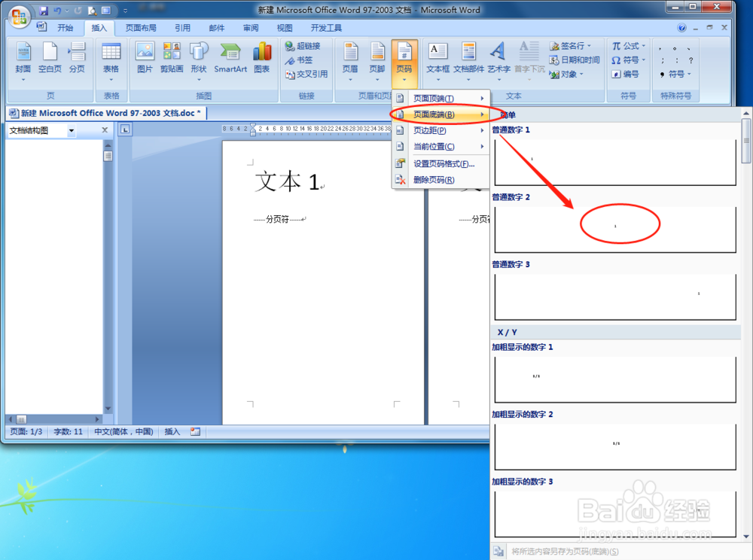The image size is (753, 560).
Task: Open 页面顶端 submenu
Action: (441, 99)
